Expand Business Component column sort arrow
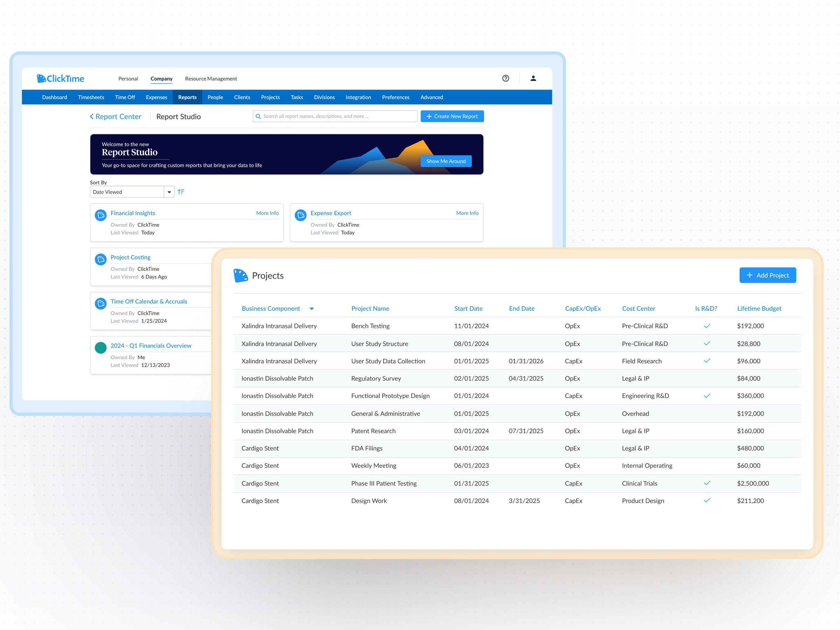This screenshot has height=630, width=840. [x=312, y=309]
